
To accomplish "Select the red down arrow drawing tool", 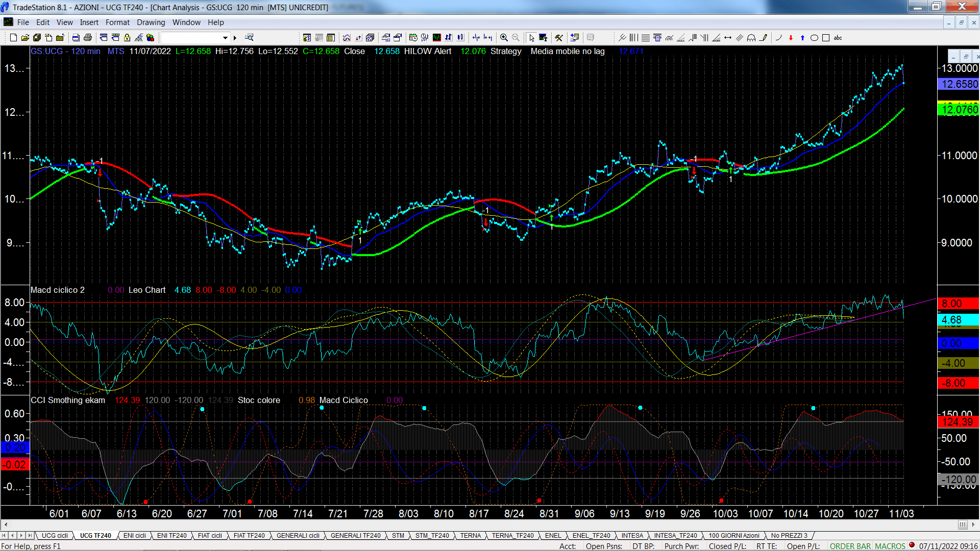I will 791,38.
